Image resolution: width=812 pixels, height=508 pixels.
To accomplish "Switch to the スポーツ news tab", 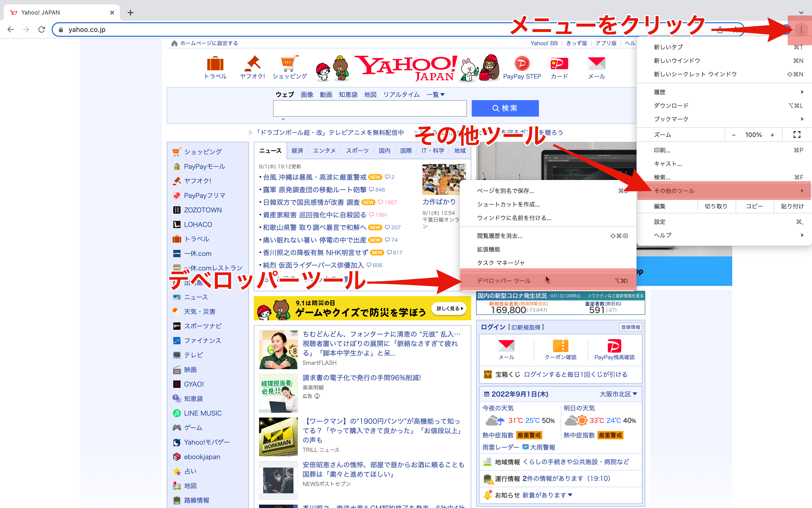I will (x=357, y=151).
